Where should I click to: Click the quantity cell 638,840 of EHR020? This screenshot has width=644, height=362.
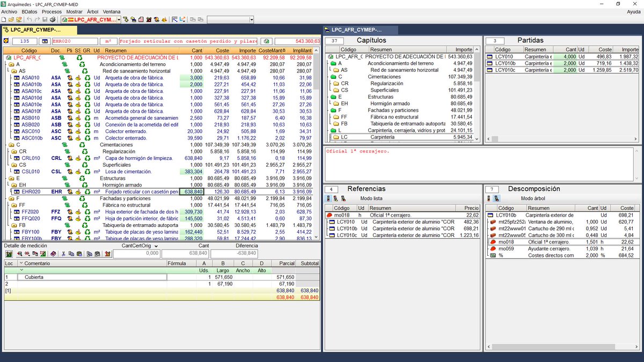(192, 191)
